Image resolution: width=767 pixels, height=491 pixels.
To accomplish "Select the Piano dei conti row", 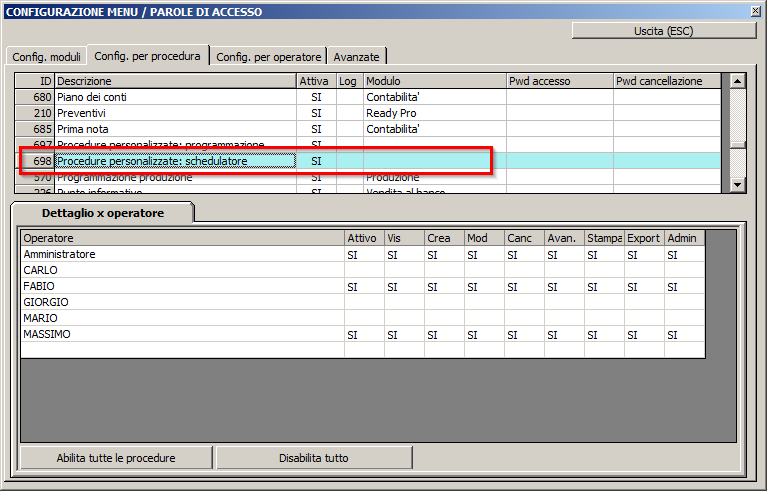I will (x=368, y=97).
